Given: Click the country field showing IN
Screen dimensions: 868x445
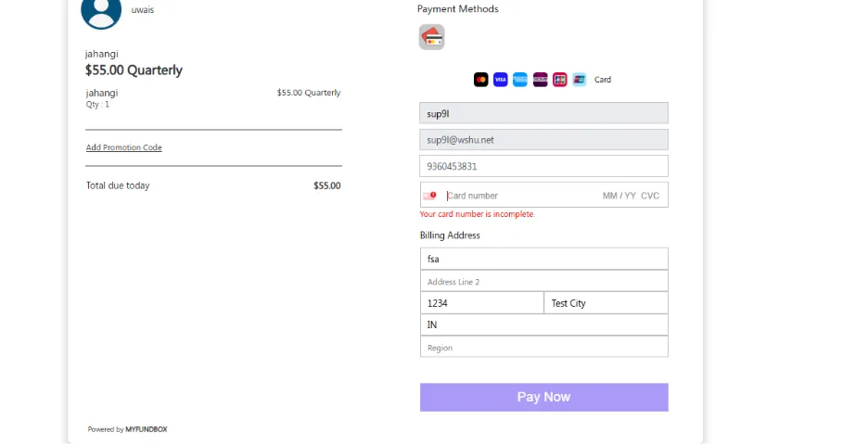Looking at the screenshot, I should tap(544, 324).
